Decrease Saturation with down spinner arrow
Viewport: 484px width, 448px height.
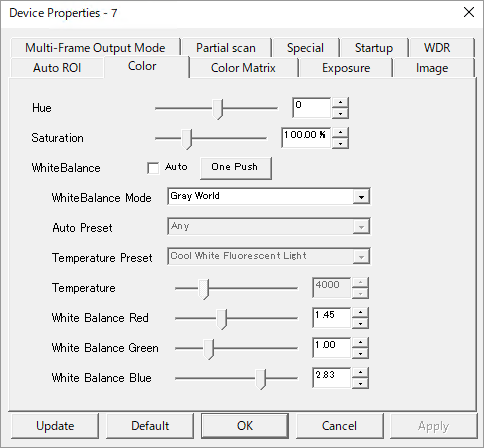click(340, 143)
